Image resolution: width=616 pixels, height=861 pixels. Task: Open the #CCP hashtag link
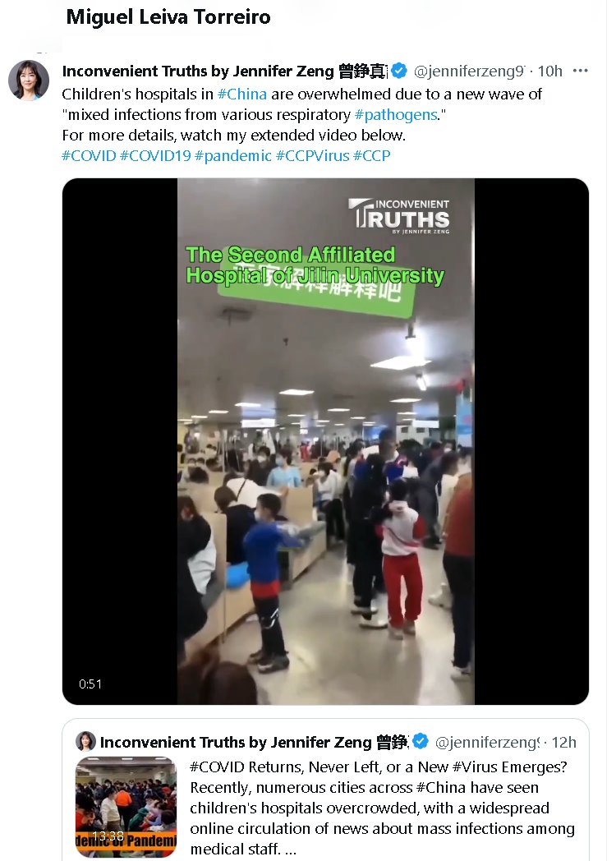pos(372,155)
